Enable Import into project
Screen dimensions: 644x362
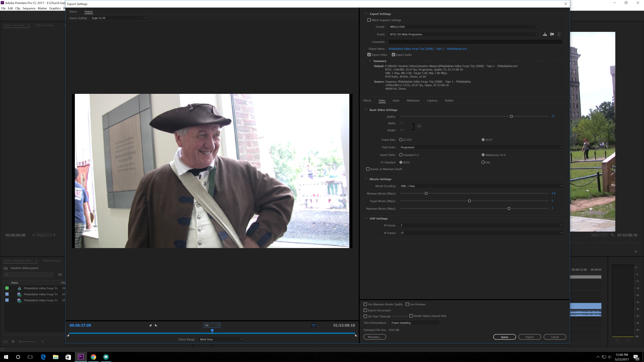click(x=365, y=310)
